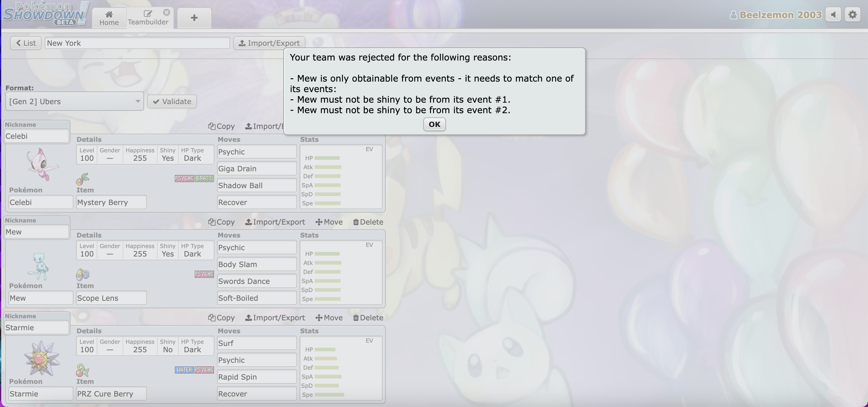Click the PRZ Cure Berry item icon
This screenshot has height=407, width=868.
tap(83, 370)
